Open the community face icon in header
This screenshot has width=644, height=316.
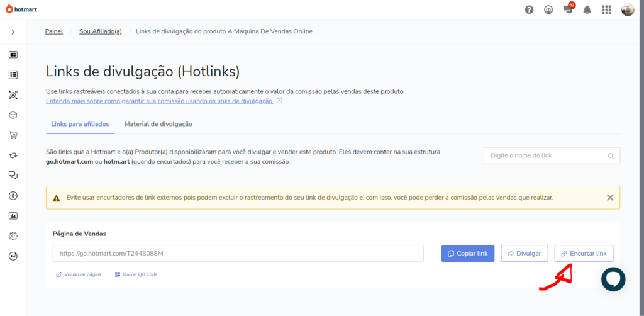tap(548, 9)
